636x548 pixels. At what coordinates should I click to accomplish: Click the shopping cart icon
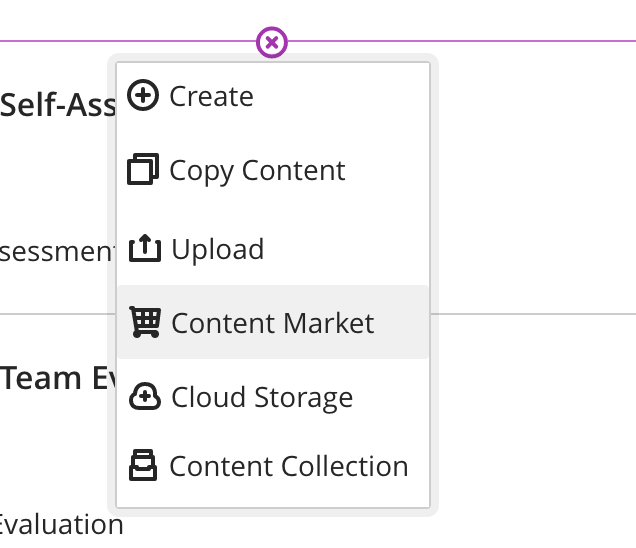[145, 322]
